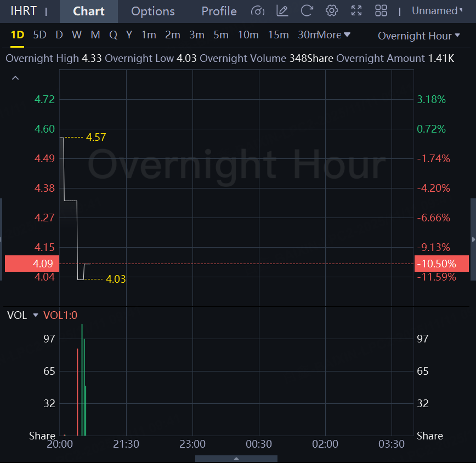Open the drawing pencil tool

[x=282, y=11]
